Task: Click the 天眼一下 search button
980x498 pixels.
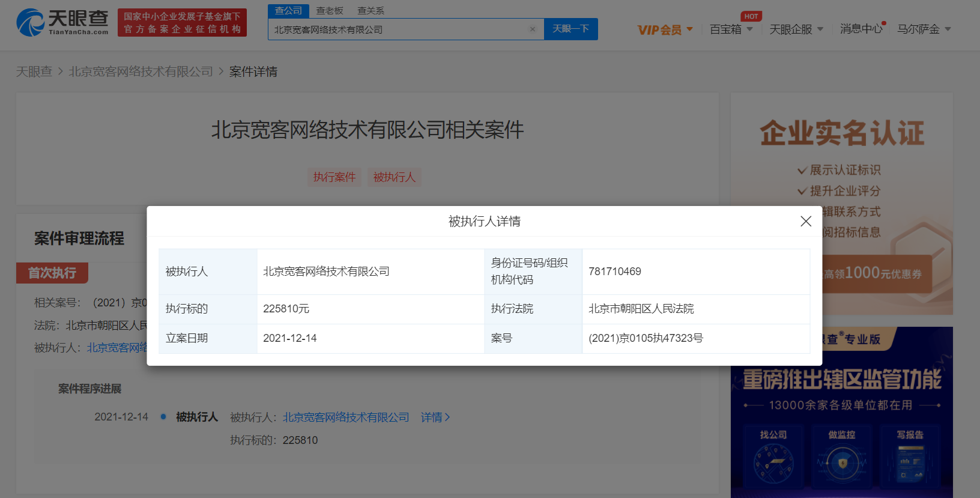Action: pos(570,29)
